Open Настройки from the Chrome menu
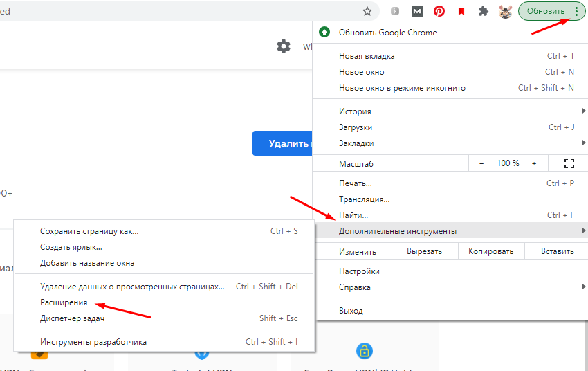588x371 pixels. (450, 271)
